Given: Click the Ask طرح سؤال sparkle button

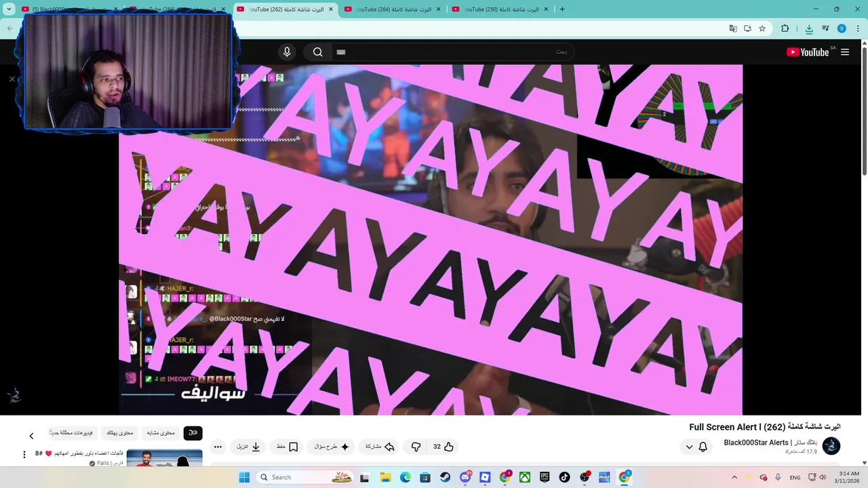Looking at the screenshot, I should [x=332, y=447].
